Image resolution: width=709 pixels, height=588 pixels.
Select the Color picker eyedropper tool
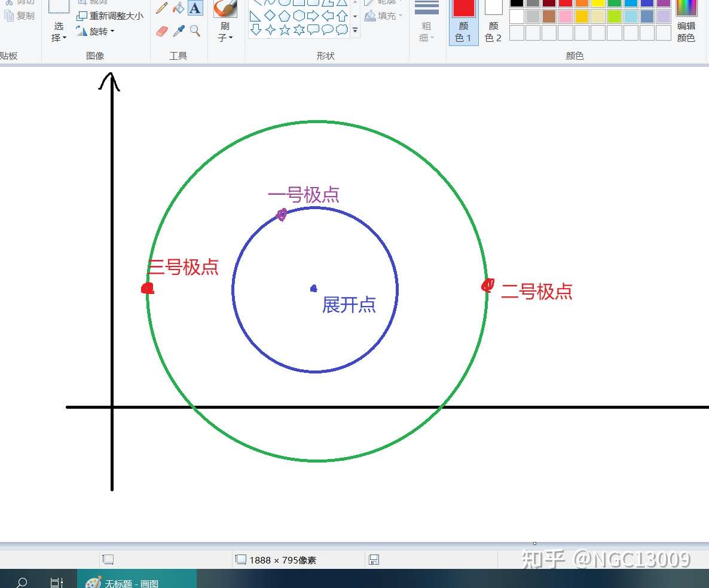coord(179,30)
